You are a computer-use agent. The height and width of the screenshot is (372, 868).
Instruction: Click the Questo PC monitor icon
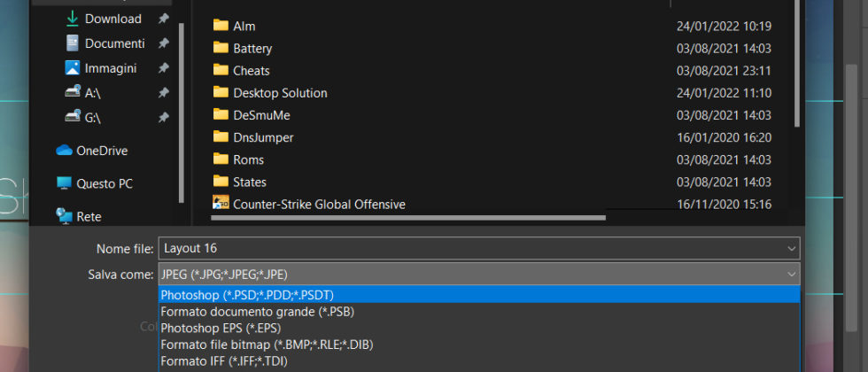tap(64, 183)
